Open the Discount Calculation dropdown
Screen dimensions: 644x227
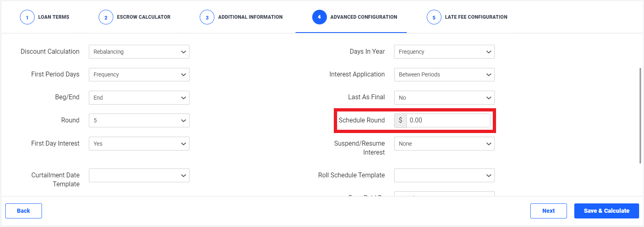click(139, 52)
